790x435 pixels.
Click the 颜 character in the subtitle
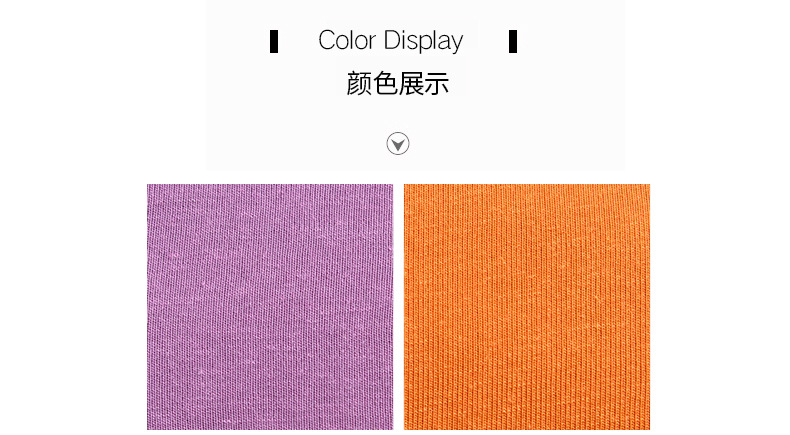[359, 84]
